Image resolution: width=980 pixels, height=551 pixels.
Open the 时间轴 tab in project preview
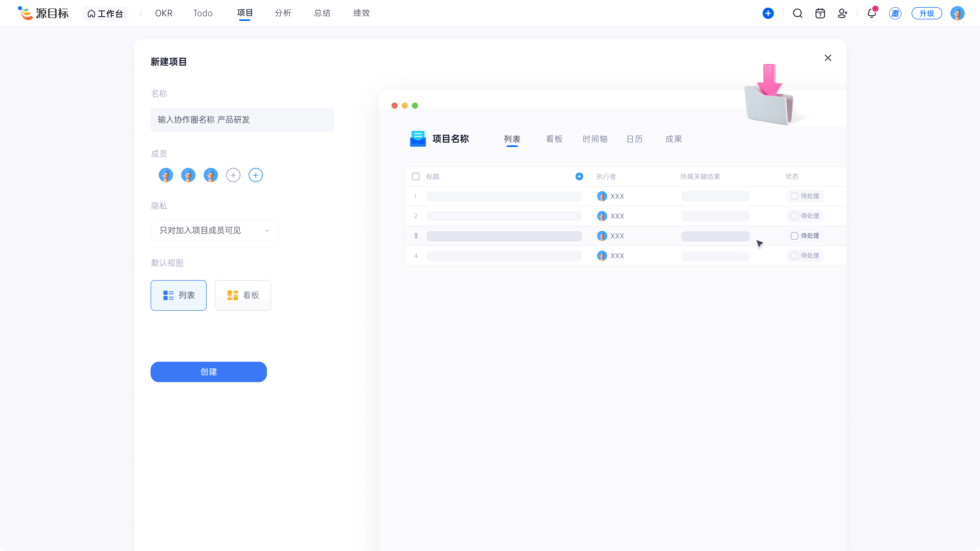(x=595, y=139)
